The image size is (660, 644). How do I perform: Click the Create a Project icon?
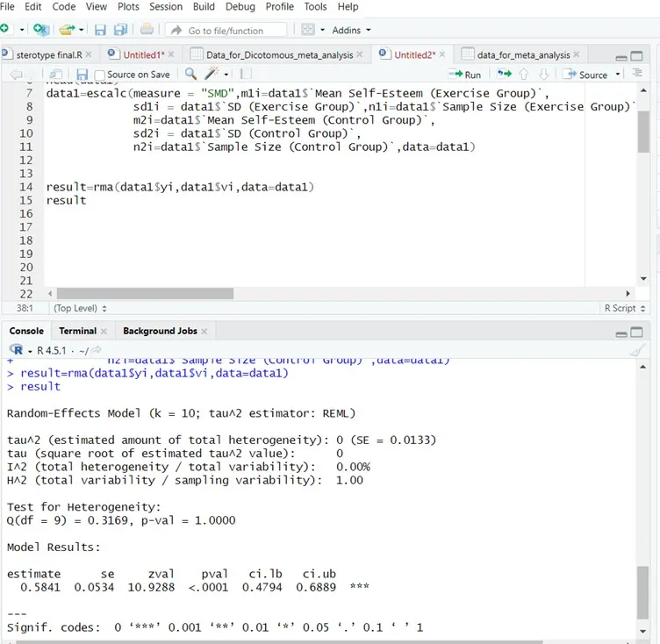click(41, 30)
